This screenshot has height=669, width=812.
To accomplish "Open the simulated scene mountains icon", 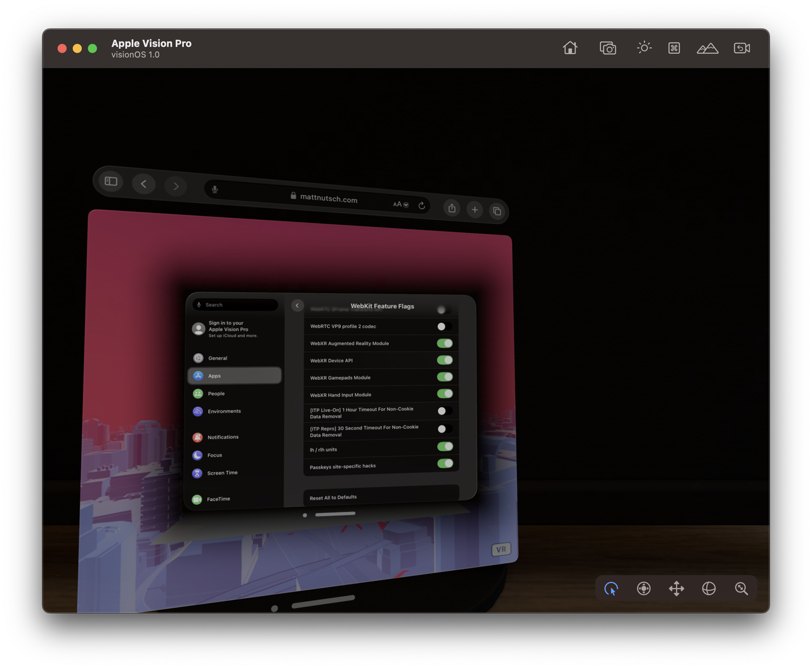I will point(707,48).
